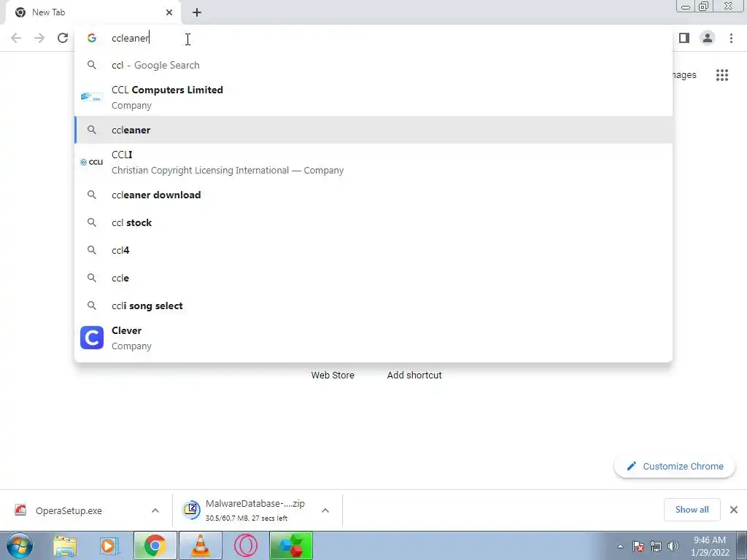The width and height of the screenshot is (747, 560).
Task: Click the MalwareDatabase zip download item
Action: pyautogui.click(x=248, y=510)
